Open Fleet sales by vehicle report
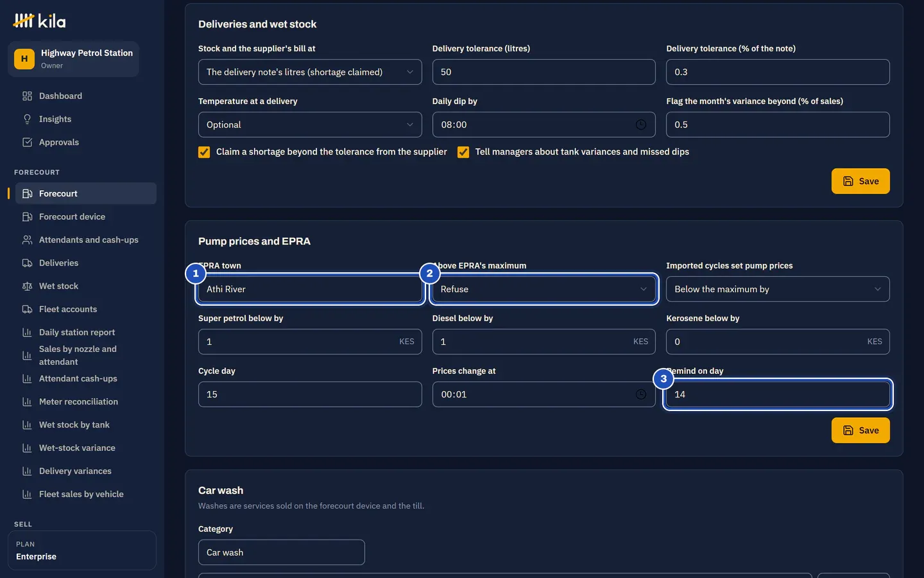Viewport: 924px width, 578px height. click(x=85, y=494)
